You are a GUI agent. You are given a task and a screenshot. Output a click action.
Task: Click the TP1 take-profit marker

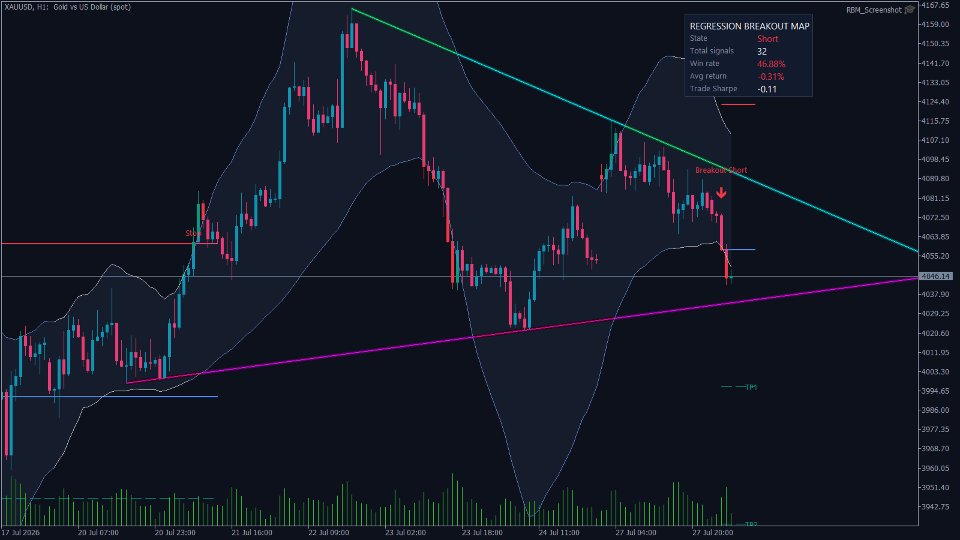click(751, 387)
